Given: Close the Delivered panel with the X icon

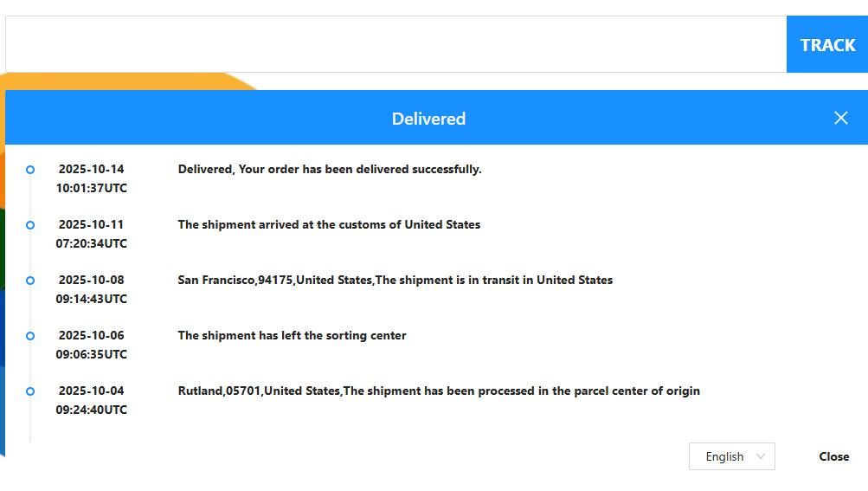Looking at the screenshot, I should pos(841,118).
